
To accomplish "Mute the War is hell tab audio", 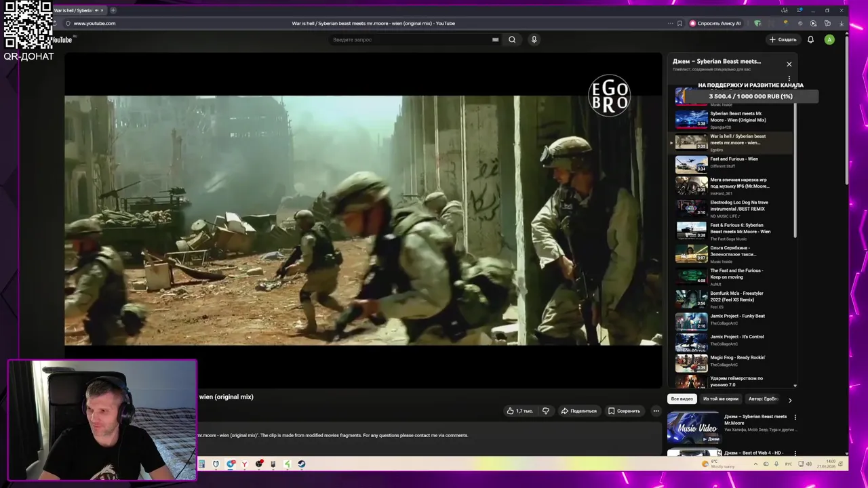I will [x=96, y=10].
